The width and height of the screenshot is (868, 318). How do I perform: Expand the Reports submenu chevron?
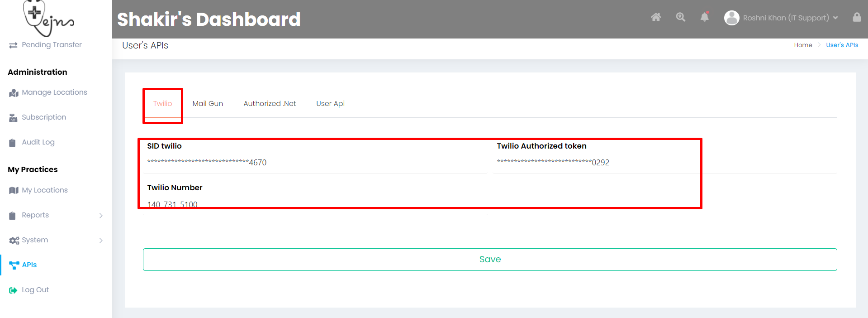[101, 216]
